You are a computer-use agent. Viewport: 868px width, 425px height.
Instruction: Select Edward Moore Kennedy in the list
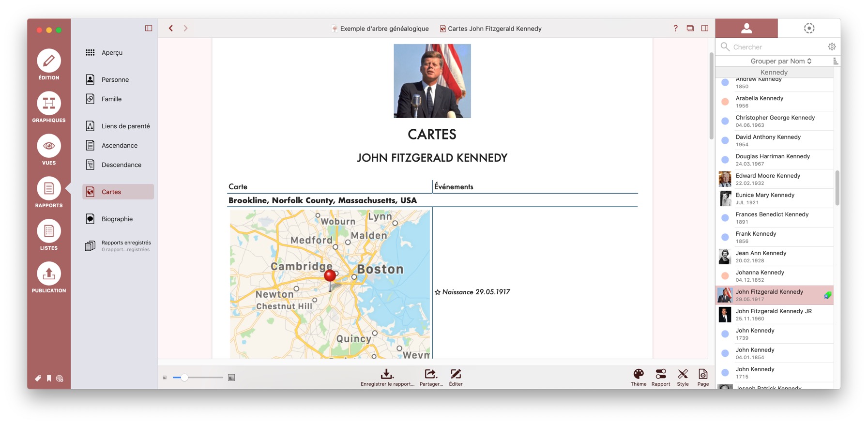(x=775, y=179)
